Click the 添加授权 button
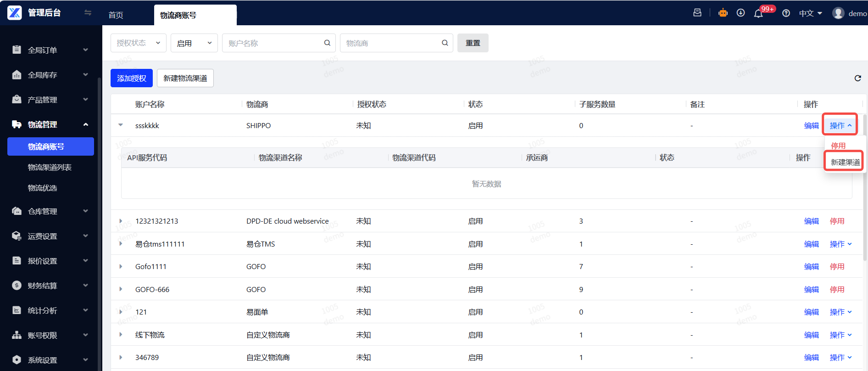The height and width of the screenshot is (371, 868). pyautogui.click(x=131, y=78)
